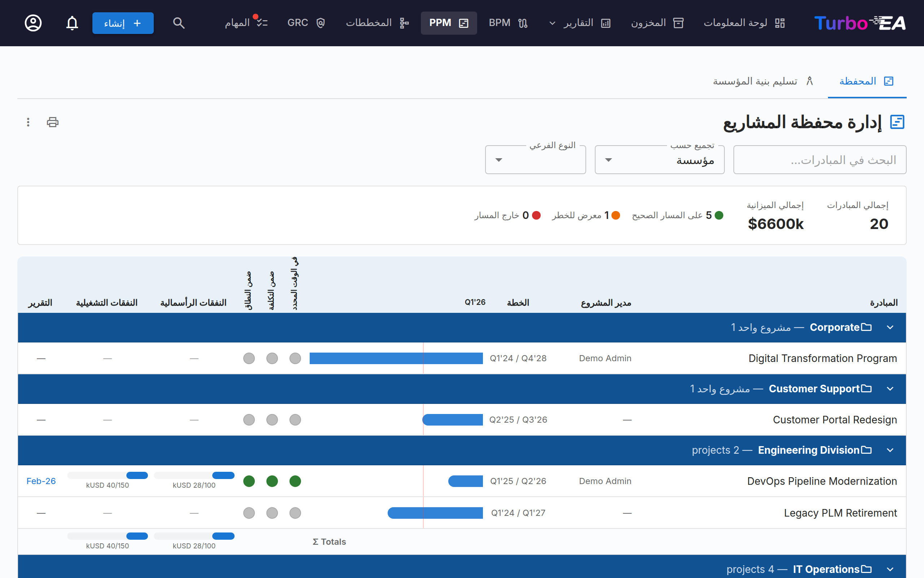
Task: Open the three-dot more options menu
Action: point(28,122)
